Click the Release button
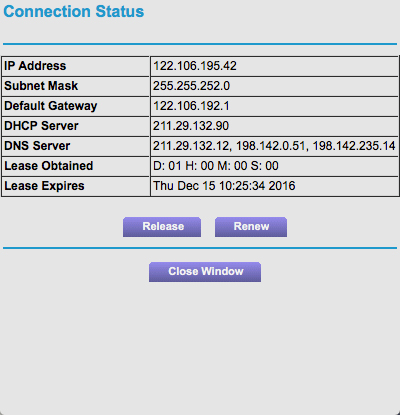 (x=162, y=227)
